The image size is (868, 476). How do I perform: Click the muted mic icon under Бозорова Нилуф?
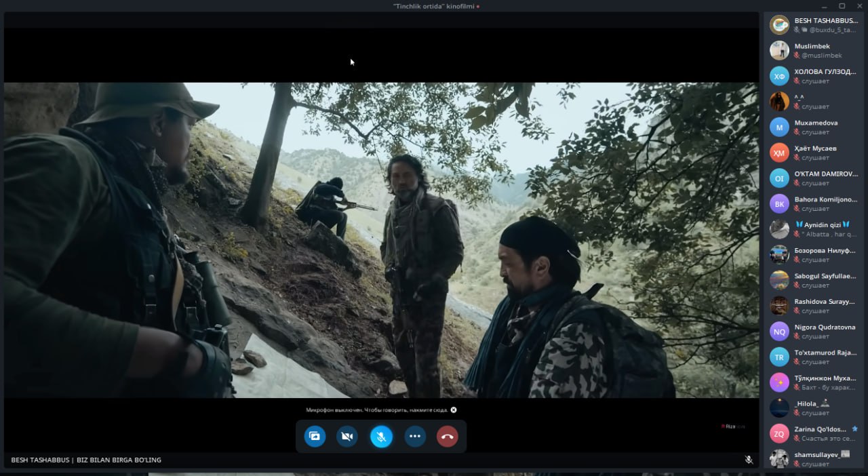click(x=797, y=260)
